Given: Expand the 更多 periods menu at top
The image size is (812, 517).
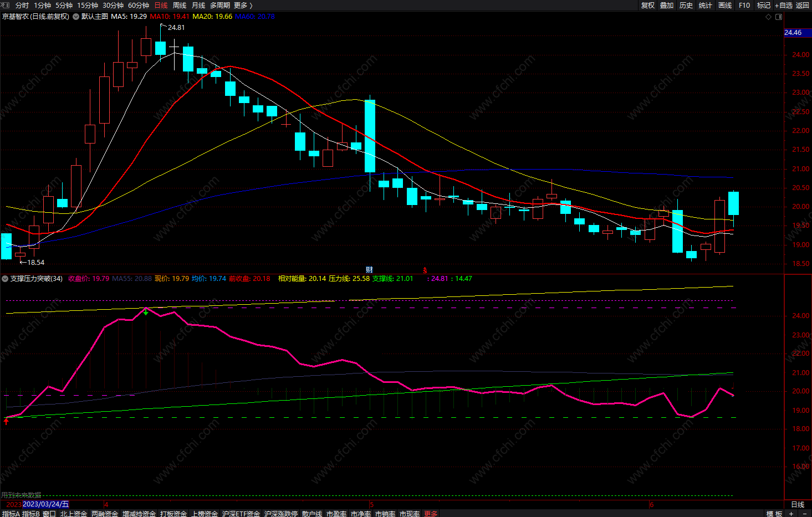Looking at the screenshot, I should 243,5.
